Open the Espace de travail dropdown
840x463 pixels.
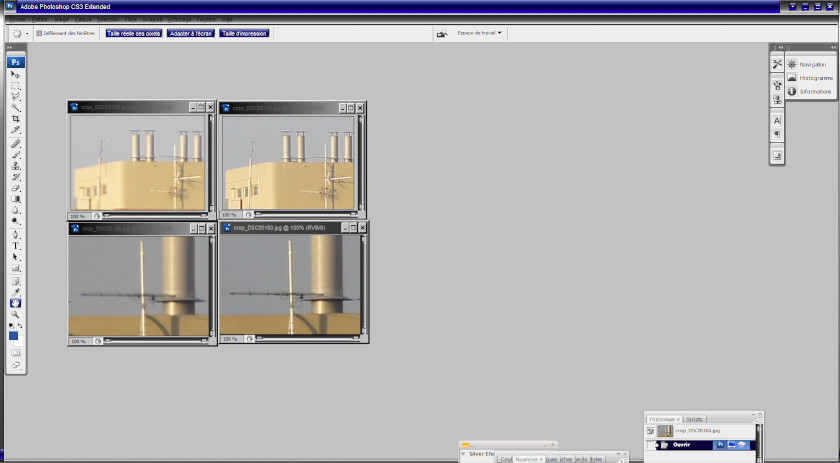tap(479, 33)
